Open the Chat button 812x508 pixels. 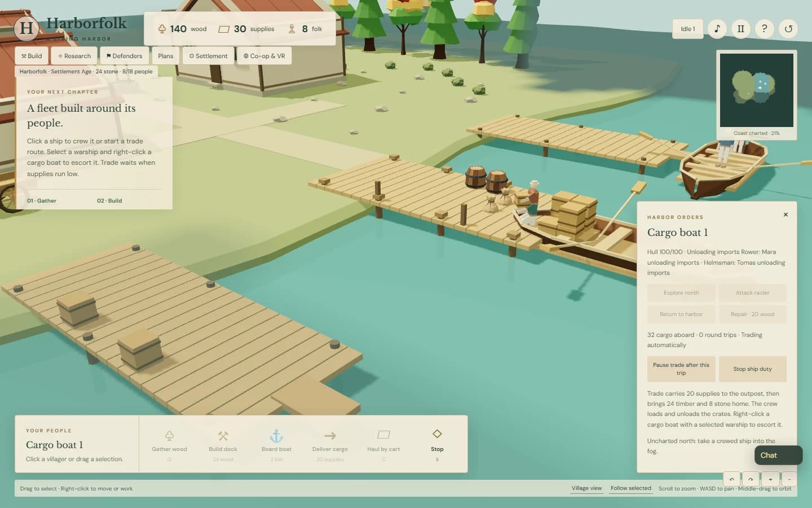[778, 456]
